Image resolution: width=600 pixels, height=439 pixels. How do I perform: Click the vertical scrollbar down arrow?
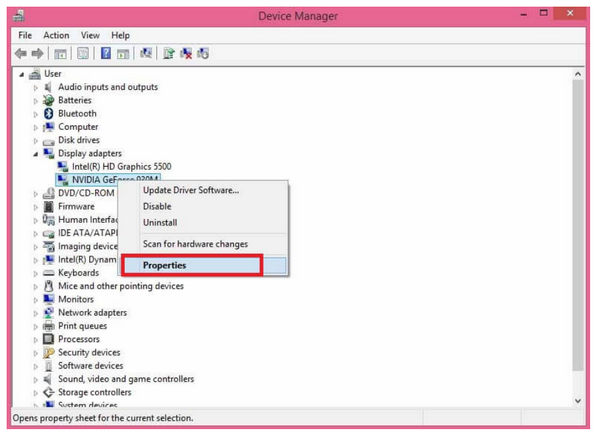point(577,400)
